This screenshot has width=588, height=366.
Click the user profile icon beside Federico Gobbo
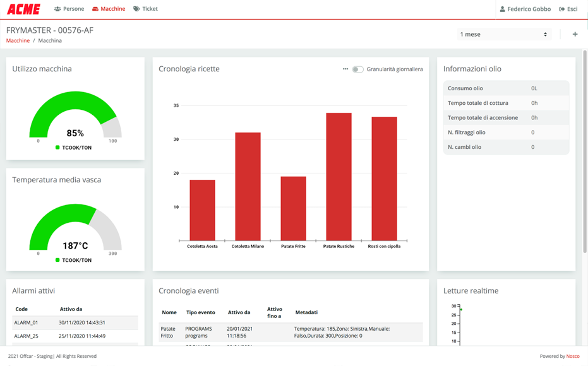click(502, 9)
